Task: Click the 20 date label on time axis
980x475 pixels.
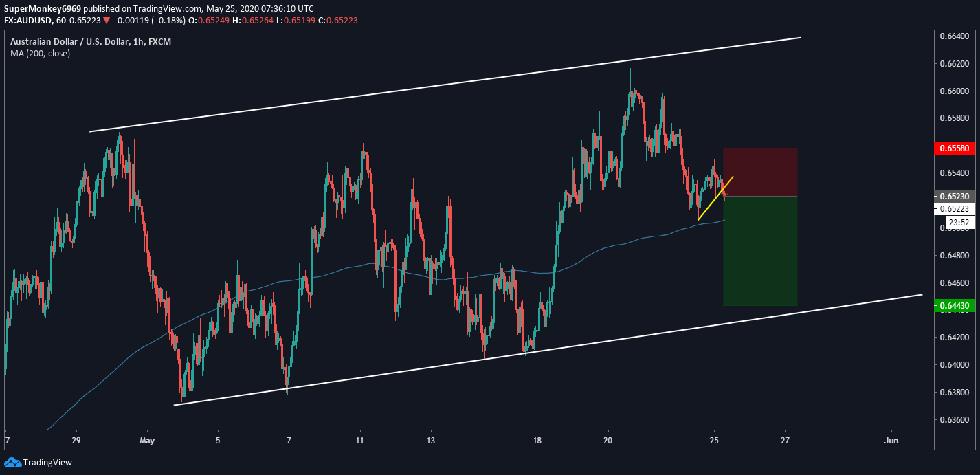Action: coord(608,440)
